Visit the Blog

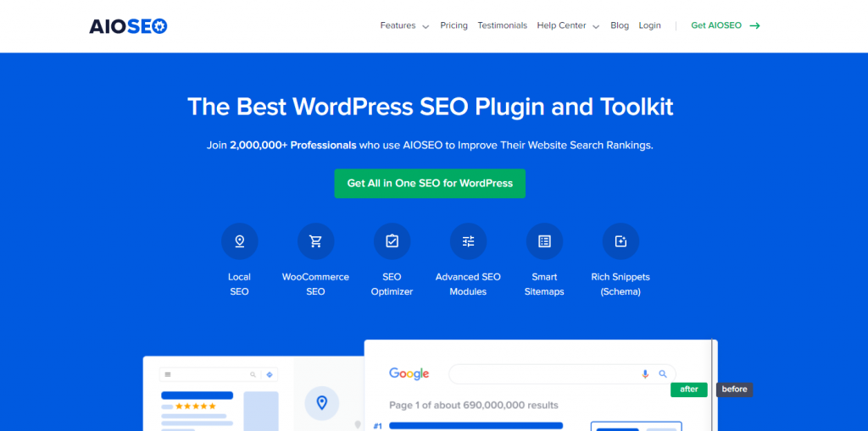620,25
